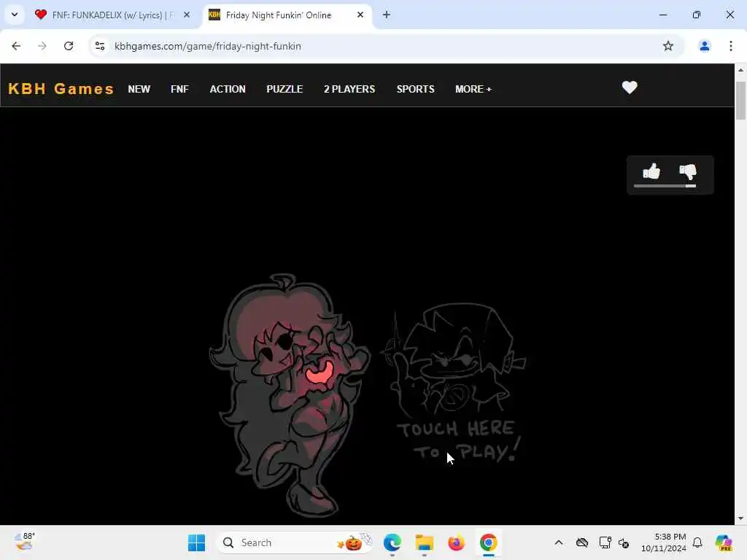
Task: Open Microsoft Edge from taskbar
Action: (392, 542)
